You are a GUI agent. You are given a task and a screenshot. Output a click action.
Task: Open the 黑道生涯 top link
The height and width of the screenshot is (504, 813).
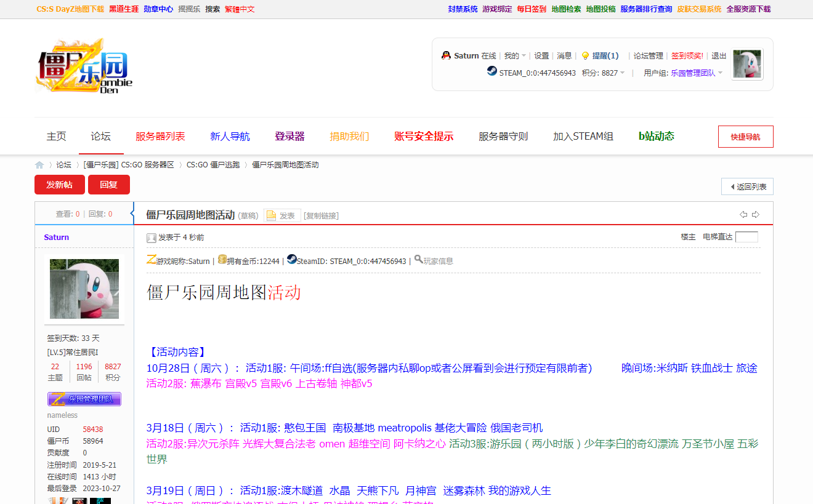coord(124,9)
